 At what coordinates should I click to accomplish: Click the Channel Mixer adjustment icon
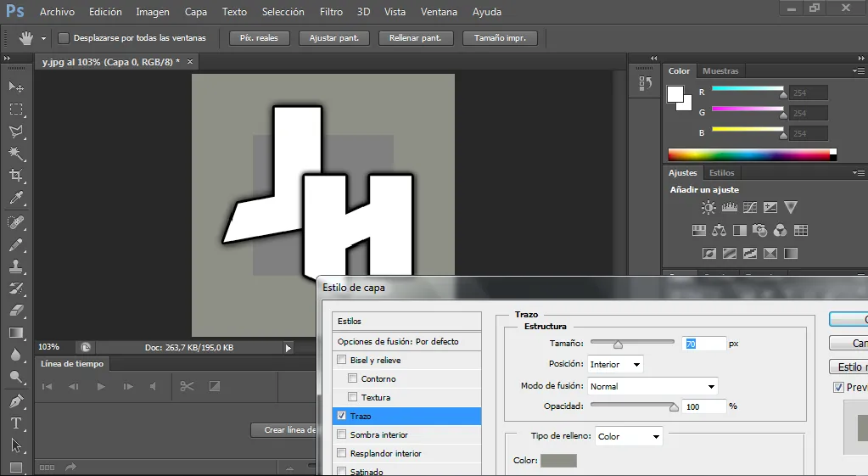(780, 230)
